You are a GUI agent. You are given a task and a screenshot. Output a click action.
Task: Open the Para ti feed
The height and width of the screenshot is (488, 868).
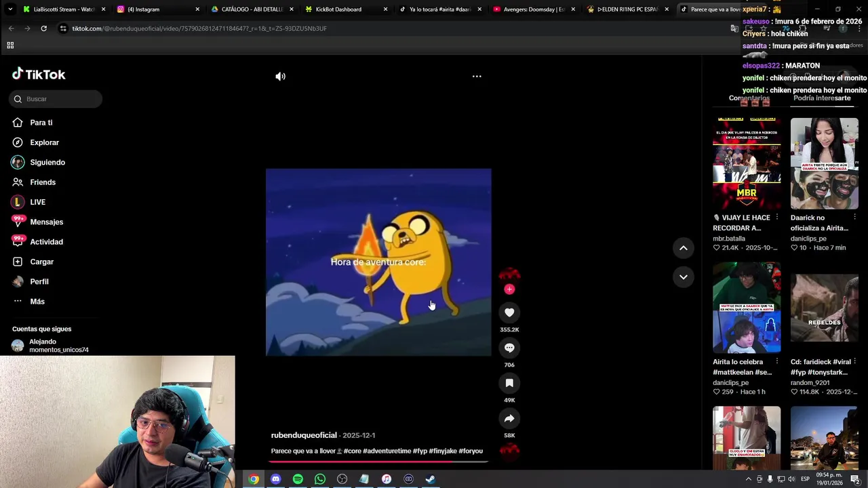click(41, 123)
